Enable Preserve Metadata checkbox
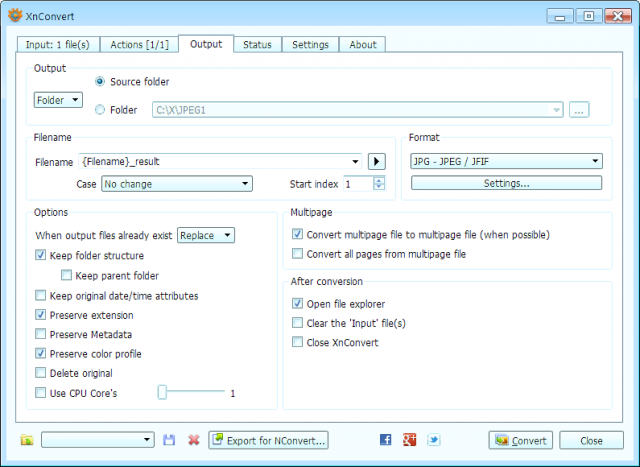The height and width of the screenshot is (467, 640). pos(40,334)
